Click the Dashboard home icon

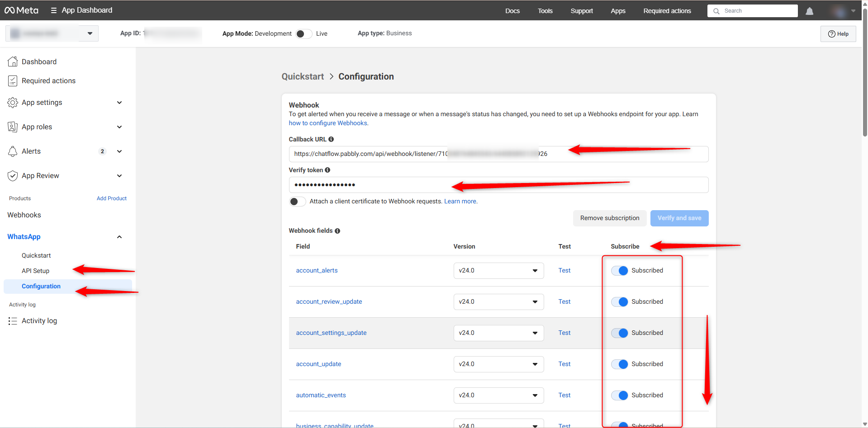(13, 61)
